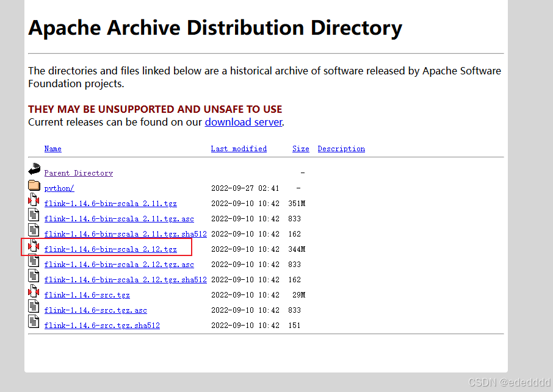553x392 pixels.
Task: Click the document icon for flink-1.14.6-bin-scala_2.12.tgz.sha512
Action: click(x=34, y=276)
